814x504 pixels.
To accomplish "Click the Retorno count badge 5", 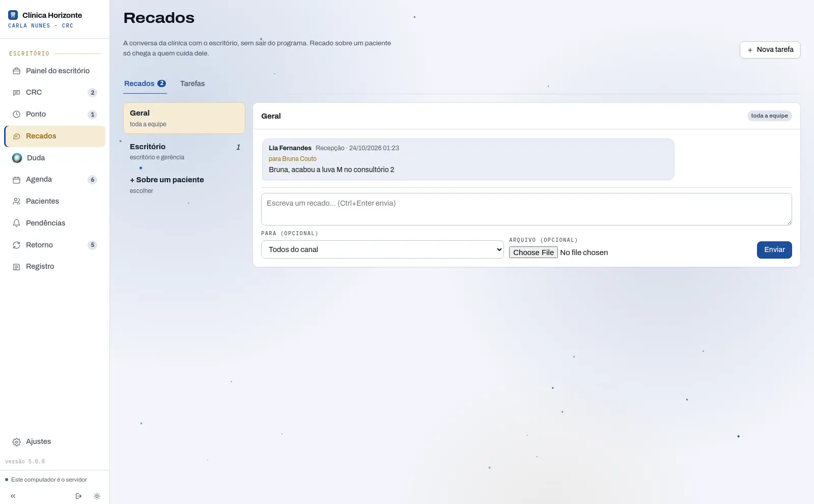I will (92, 245).
